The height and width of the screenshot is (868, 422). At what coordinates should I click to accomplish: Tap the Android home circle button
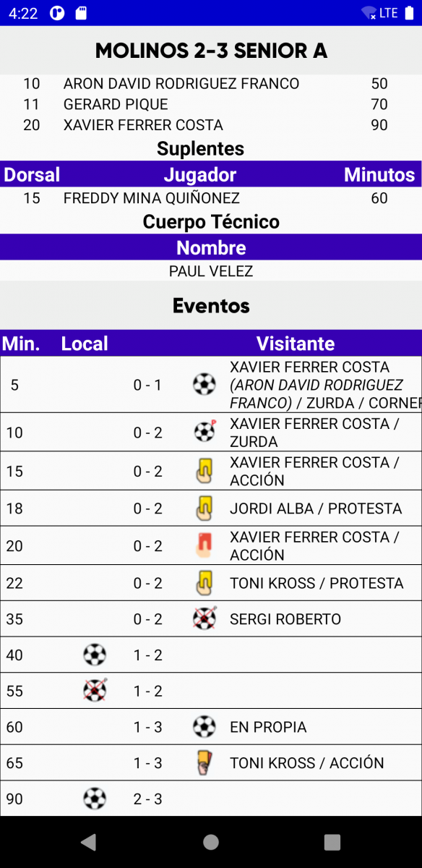pos(211,841)
